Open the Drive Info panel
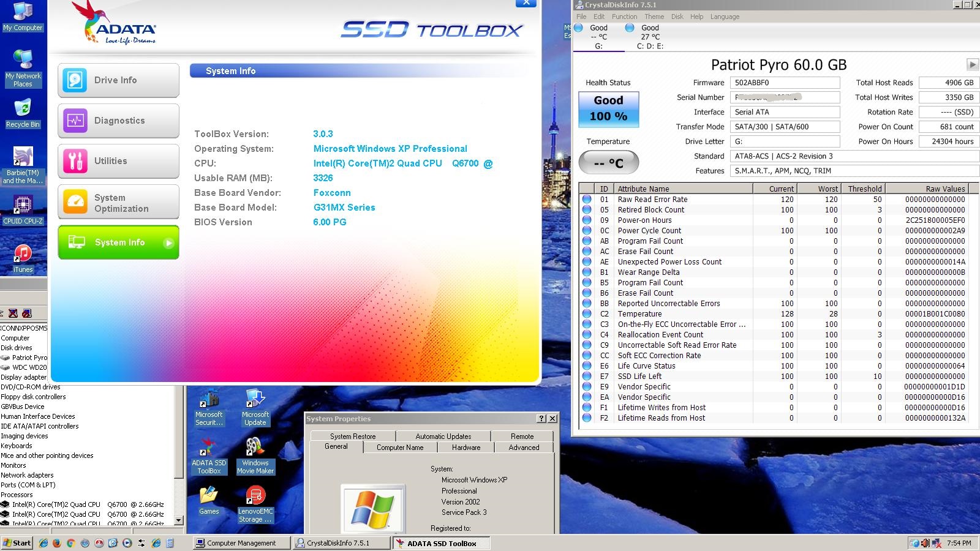 (118, 80)
